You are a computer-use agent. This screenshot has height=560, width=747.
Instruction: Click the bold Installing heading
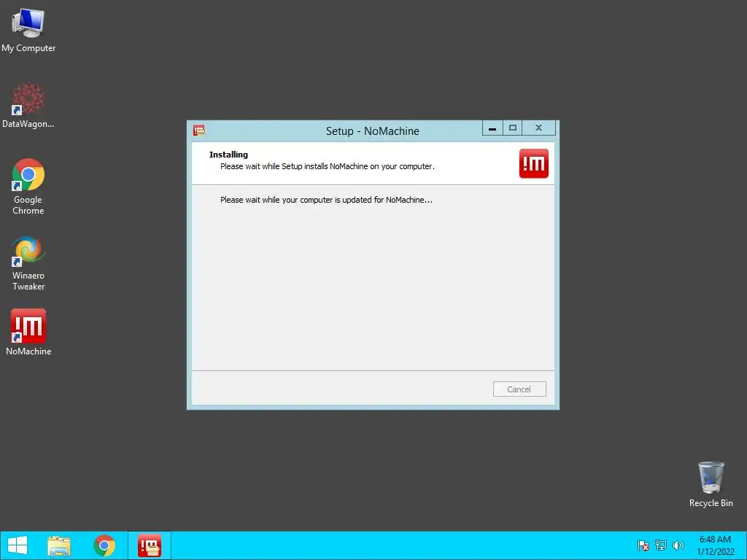pos(228,155)
